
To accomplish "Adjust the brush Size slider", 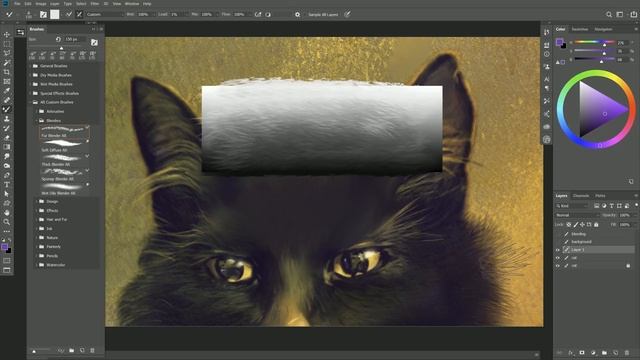I will click(x=62, y=48).
